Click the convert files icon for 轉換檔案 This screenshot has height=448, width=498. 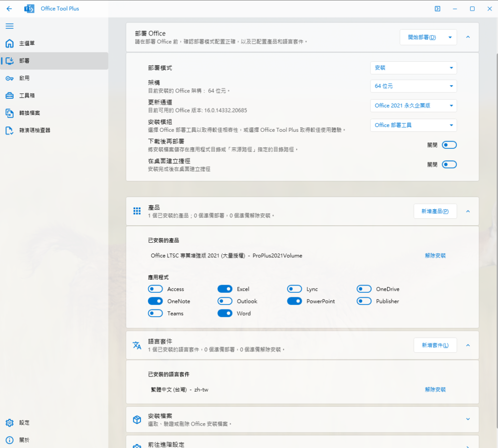pos(10,113)
